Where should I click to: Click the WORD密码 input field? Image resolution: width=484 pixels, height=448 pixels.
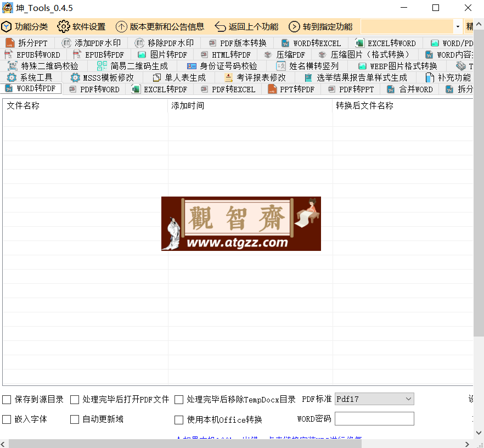point(374,419)
